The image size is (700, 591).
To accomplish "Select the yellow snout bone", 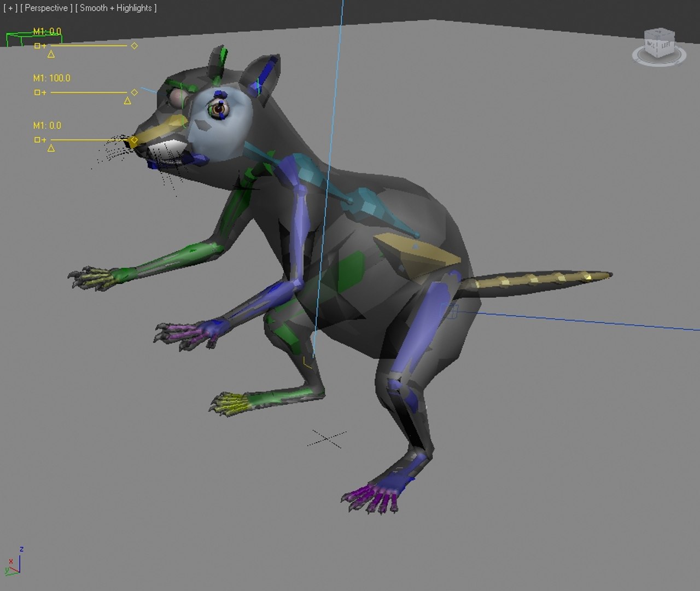I will 159,131.
